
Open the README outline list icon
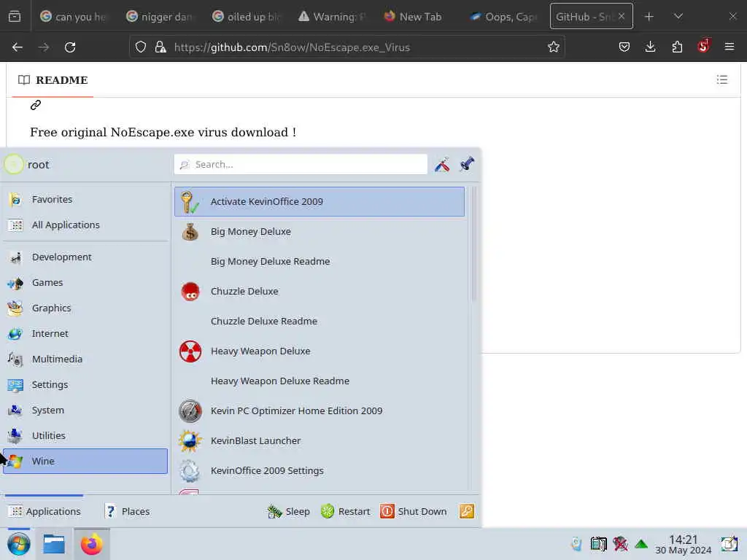pos(721,79)
